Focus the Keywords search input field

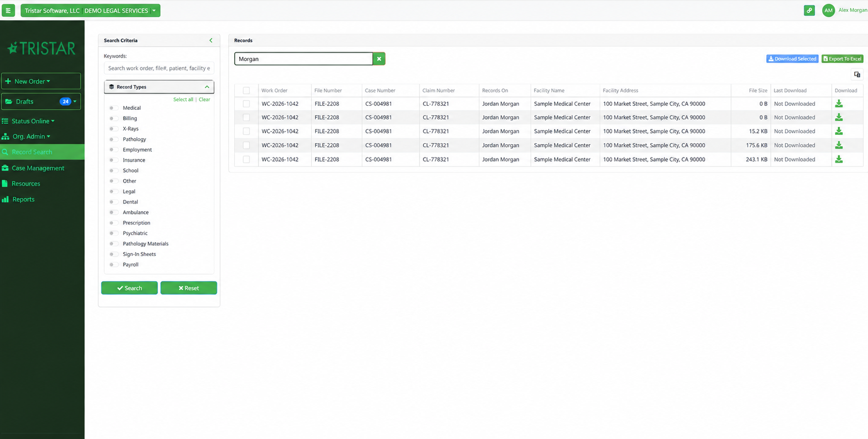(x=159, y=68)
